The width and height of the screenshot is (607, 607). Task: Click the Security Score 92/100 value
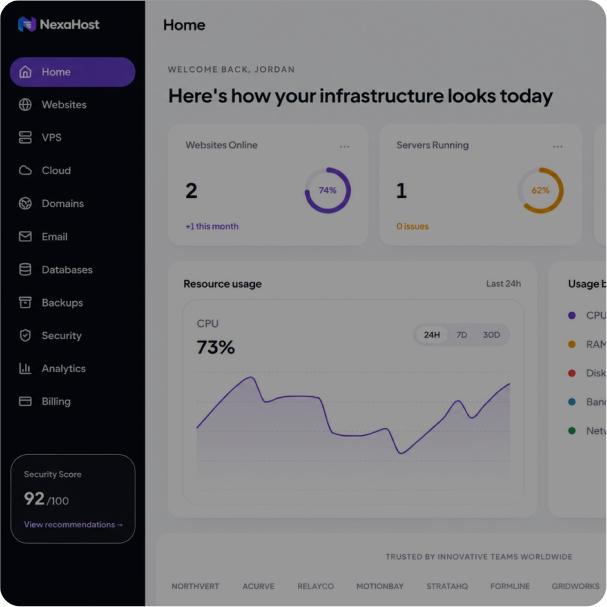pyautogui.click(x=46, y=499)
